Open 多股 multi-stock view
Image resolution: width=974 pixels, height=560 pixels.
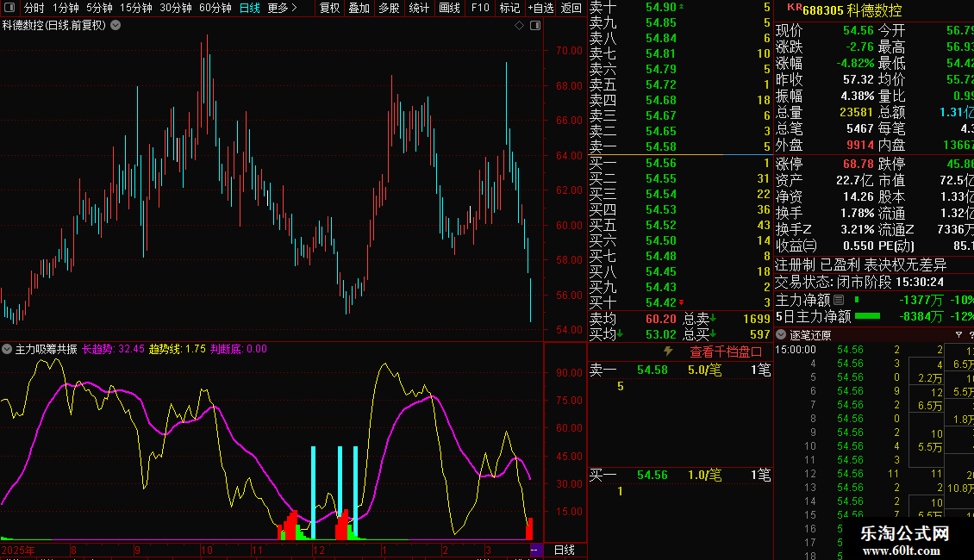[x=389, y=8]
